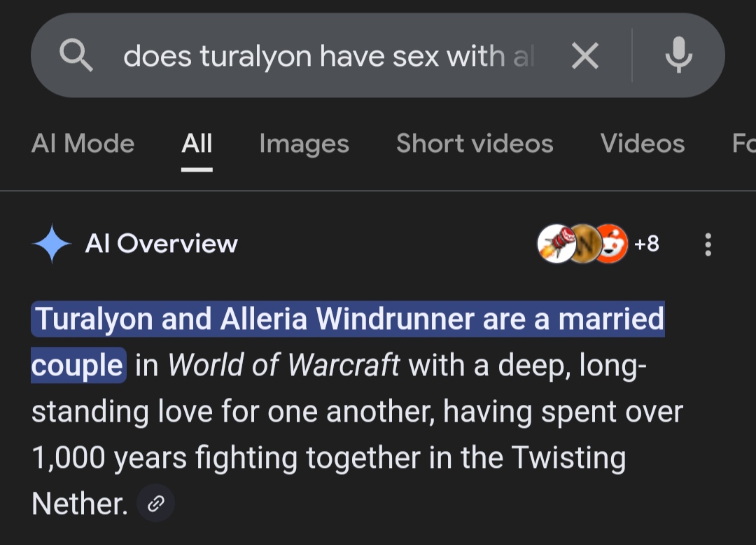
Task: Tap the search magnifying glass icon
Action: [x=76, y=55]
